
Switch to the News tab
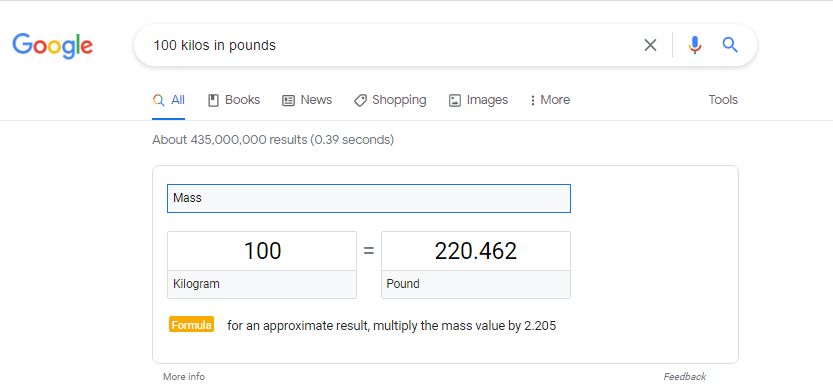pyautogui.click(x=307, y=100)
